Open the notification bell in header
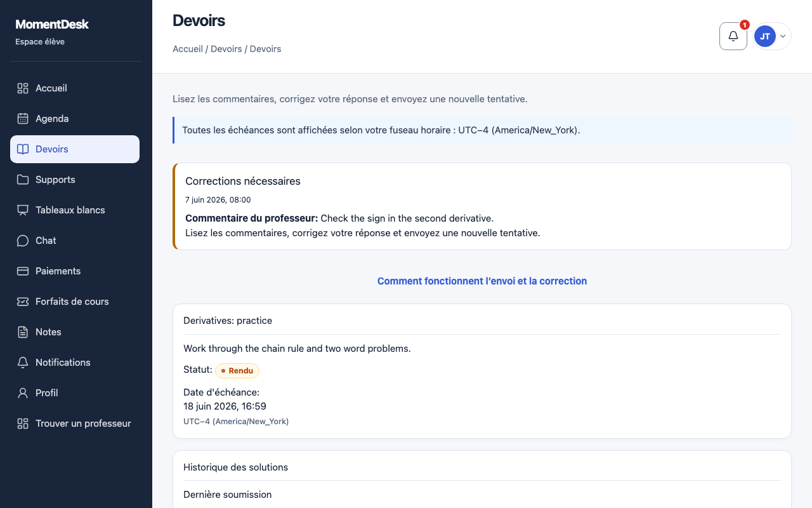This screenshot has width=812, height=508. click(x=733, y=36)
